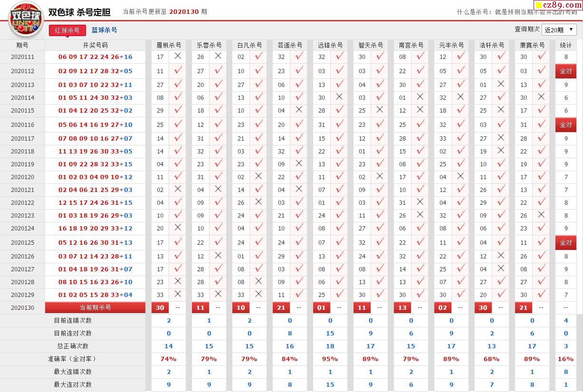This screenshot has width=583, height=392.
Task: Click the cross mark for 远锋杀号 in period 2020114
Action: point(339,97)
